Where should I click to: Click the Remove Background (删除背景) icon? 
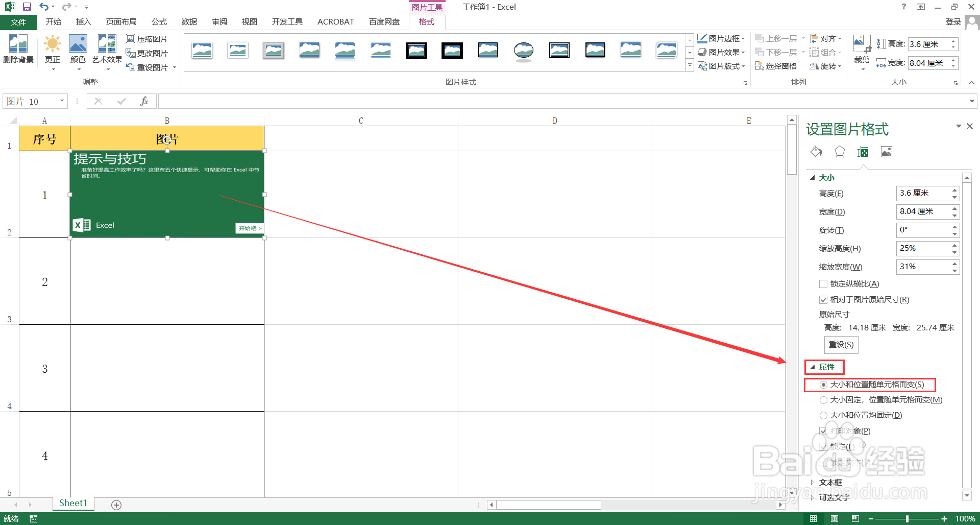click(18, 49)
